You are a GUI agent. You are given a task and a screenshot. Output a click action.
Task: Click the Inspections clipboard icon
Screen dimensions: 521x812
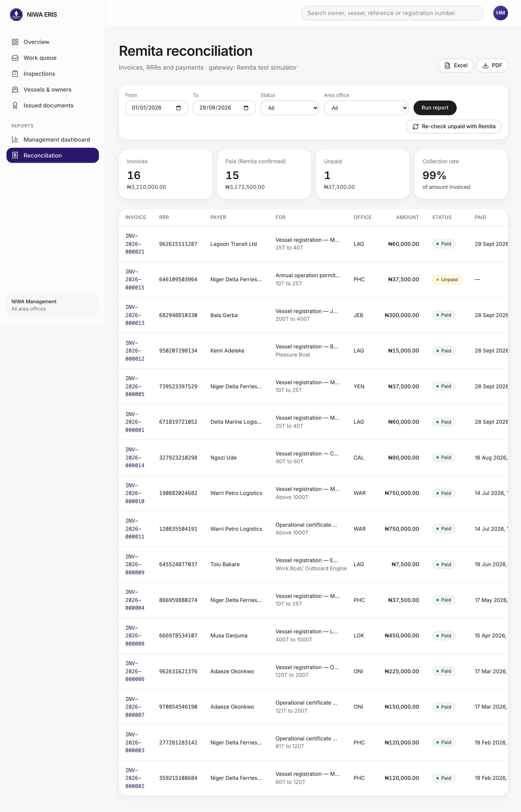[x=15, y=74]
